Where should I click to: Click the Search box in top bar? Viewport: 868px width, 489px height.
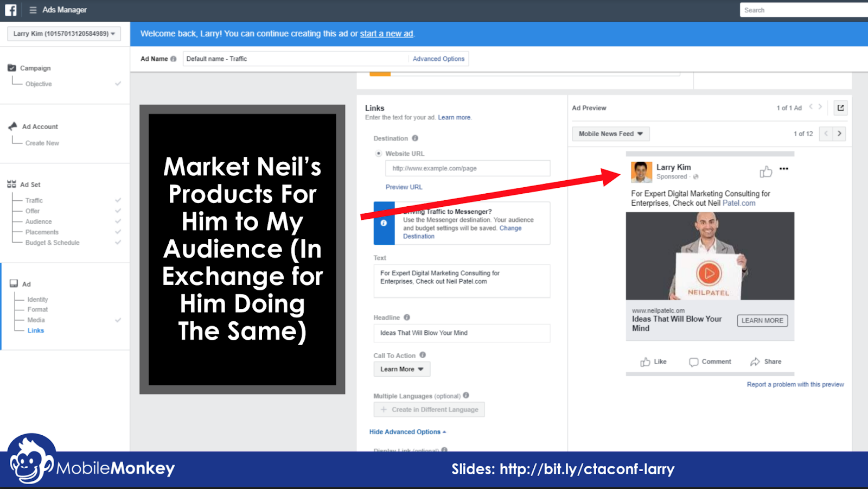[x=804, y=10]
